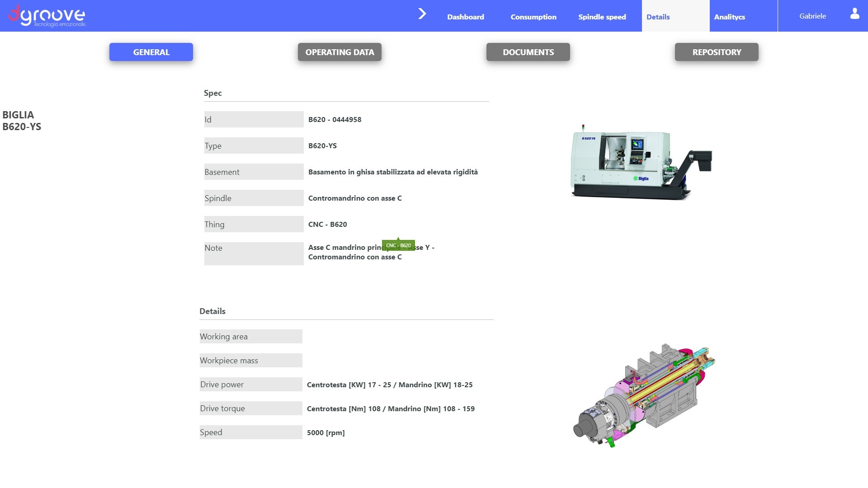Click the BIGLIA B620-YS machine title
868x488 pixels.
pos(22,121)
